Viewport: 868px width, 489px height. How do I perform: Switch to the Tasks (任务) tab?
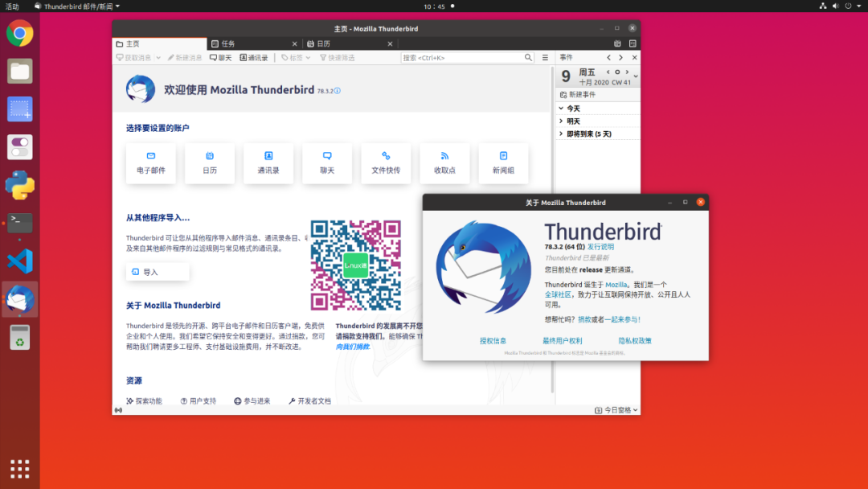tap(255, 43)
